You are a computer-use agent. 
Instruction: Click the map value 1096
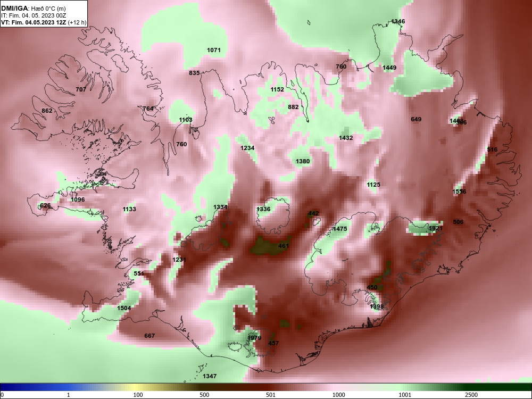78,200
